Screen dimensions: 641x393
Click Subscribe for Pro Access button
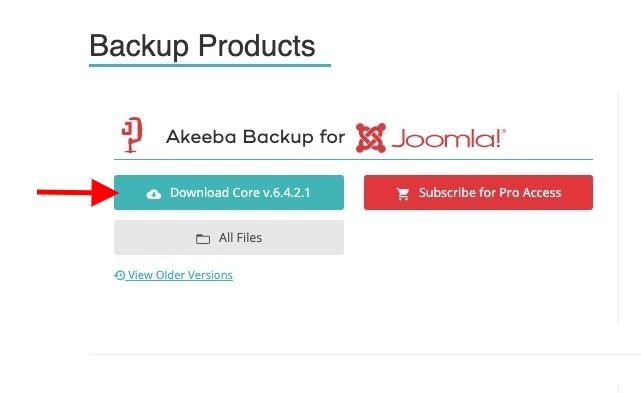[478, 192]
